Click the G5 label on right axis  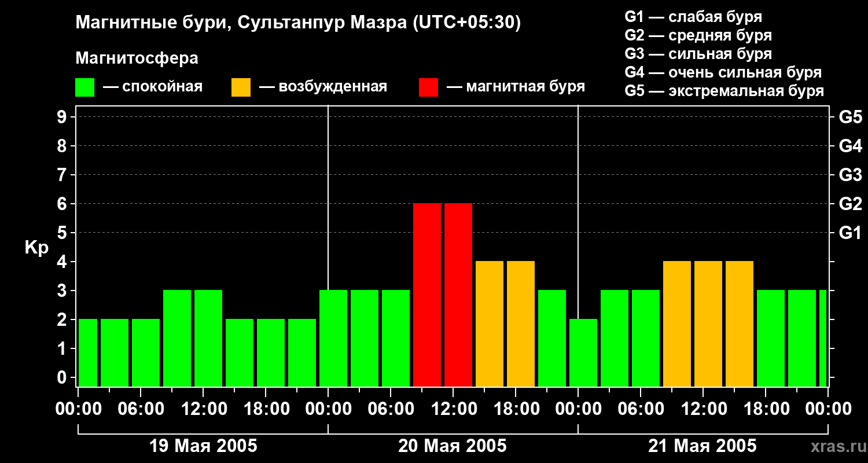tap(850, 117)
